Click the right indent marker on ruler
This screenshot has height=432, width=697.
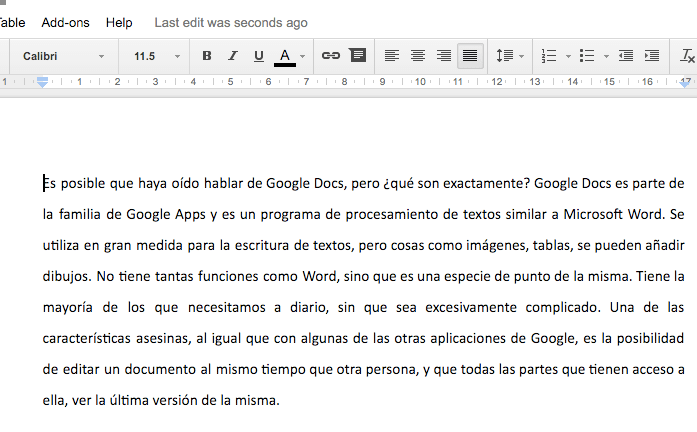tap(685, 83)
